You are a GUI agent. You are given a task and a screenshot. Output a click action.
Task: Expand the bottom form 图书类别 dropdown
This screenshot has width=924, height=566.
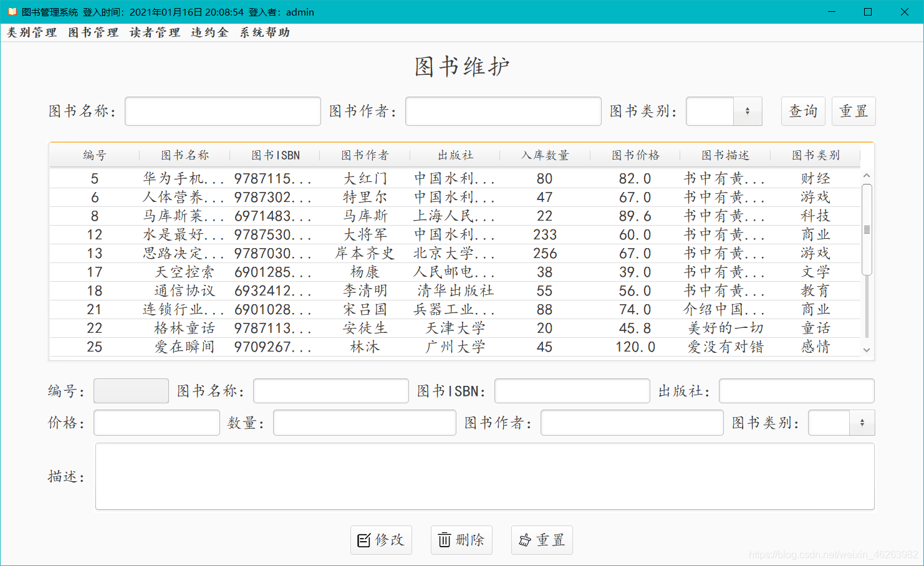[862, 423]
